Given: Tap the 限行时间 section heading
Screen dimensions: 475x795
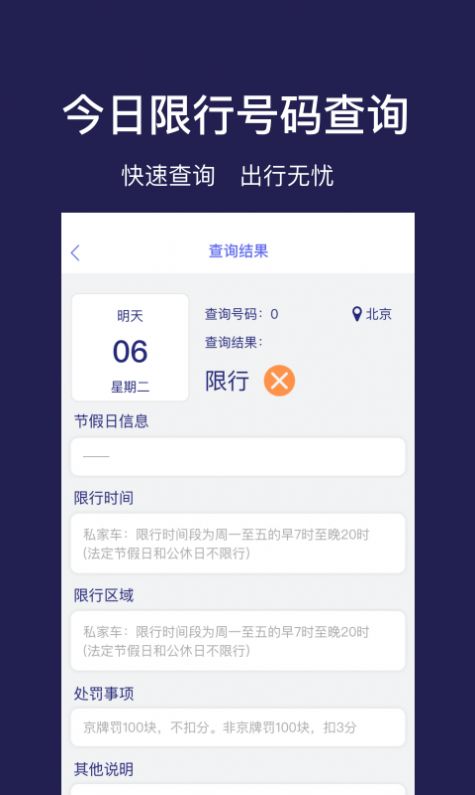Looking at the screenshot, I should click(x=103, y=497).
